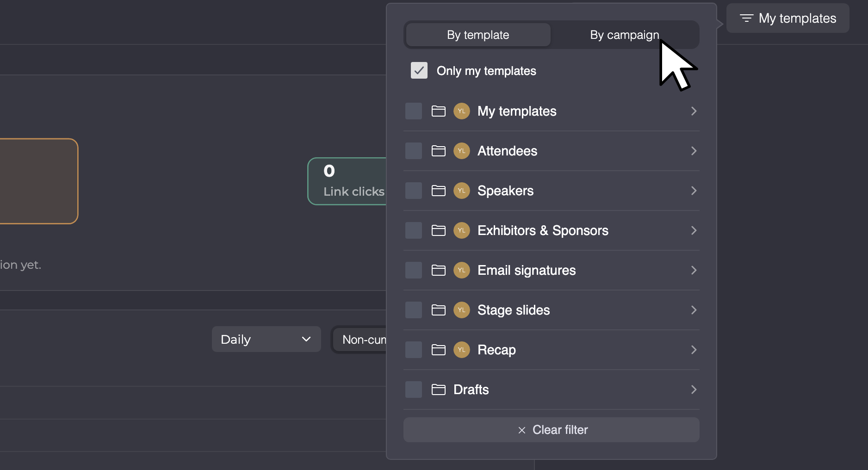
Task: Select the orange-outlined stat card
Action: click(39, 181)
